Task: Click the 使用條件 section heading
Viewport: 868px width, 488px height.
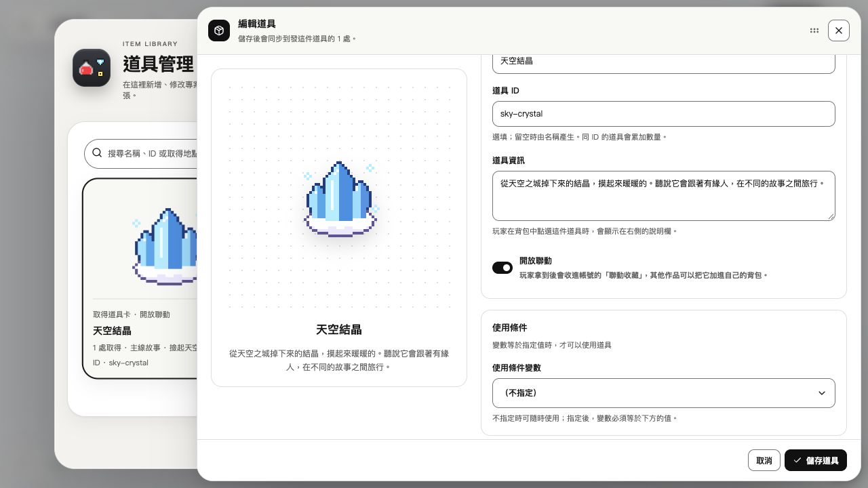Action: pyautogui.click(x=510, y=328)
